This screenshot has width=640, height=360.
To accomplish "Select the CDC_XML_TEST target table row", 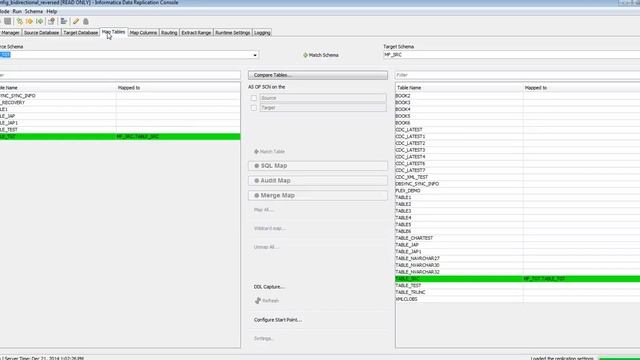I will pos(518,177).
